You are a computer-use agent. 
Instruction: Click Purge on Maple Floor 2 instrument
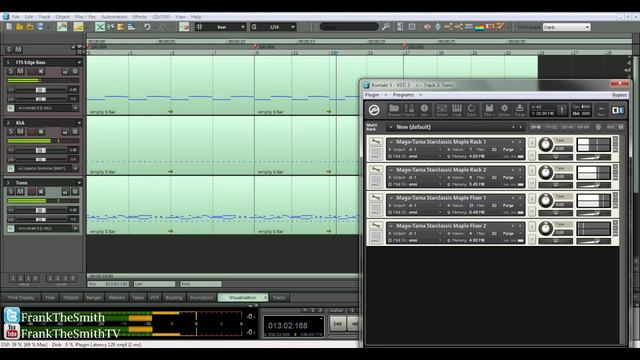pos(508,234)
